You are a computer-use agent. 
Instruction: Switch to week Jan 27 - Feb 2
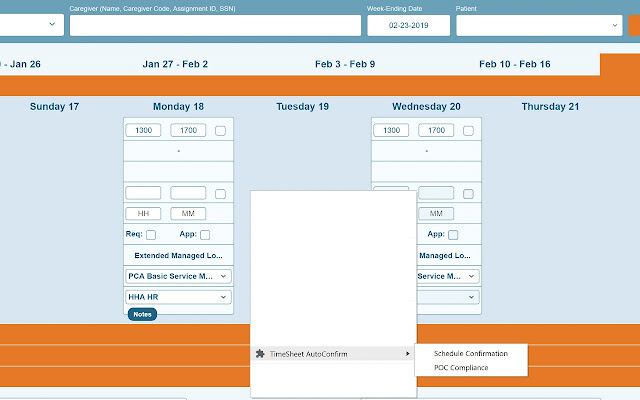click(175, 64)
